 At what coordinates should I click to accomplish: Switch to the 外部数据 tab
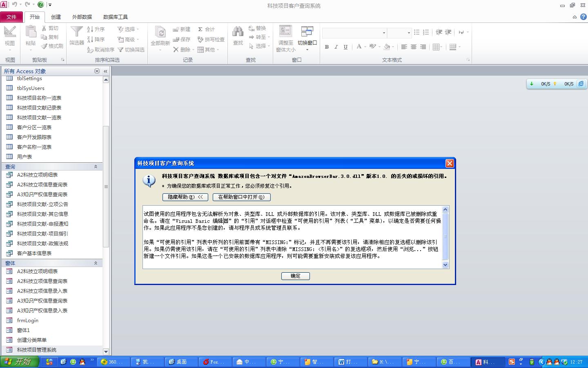(x=82, y=17)
